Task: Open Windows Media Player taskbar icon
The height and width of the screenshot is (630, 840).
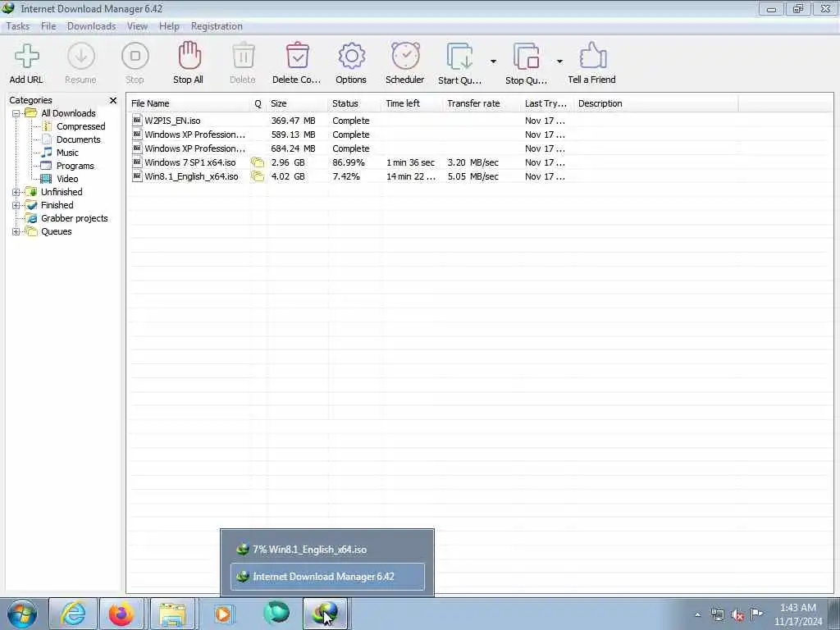Action: click(223, 614)
